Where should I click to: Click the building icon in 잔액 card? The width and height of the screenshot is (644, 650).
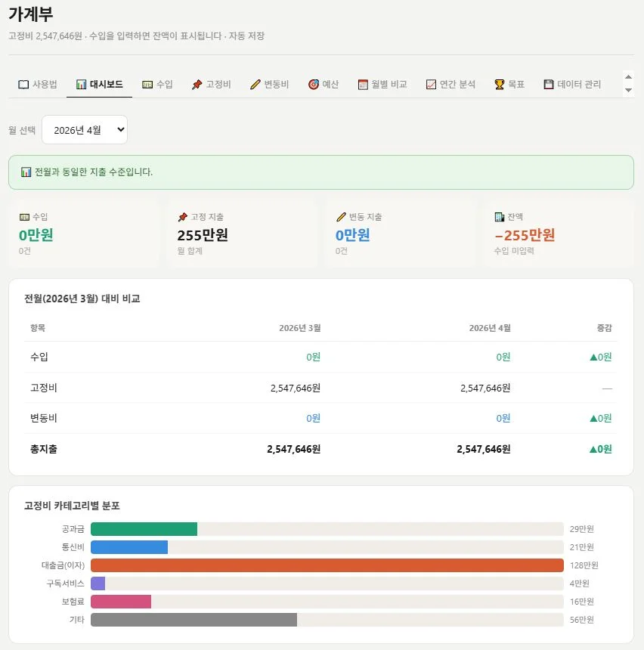[500, 217]
